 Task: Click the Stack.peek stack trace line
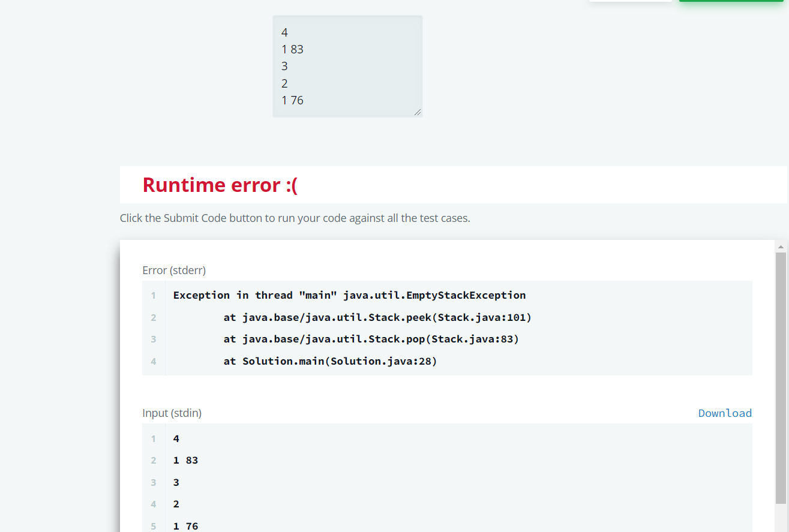(377, 317)
